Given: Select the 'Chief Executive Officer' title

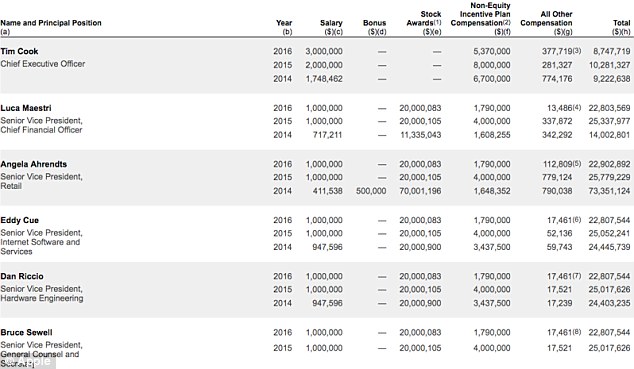Looking at the screenshot, I should (43, 64).
